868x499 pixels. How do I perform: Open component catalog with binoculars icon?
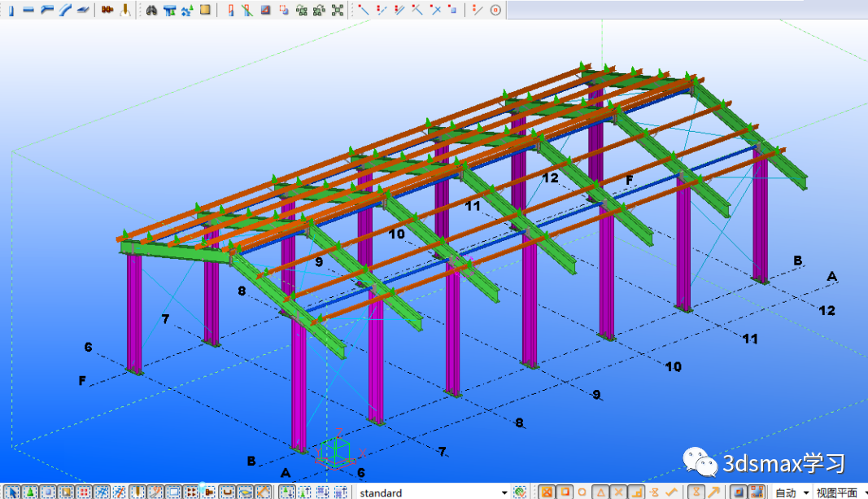(x=151, y=10)
